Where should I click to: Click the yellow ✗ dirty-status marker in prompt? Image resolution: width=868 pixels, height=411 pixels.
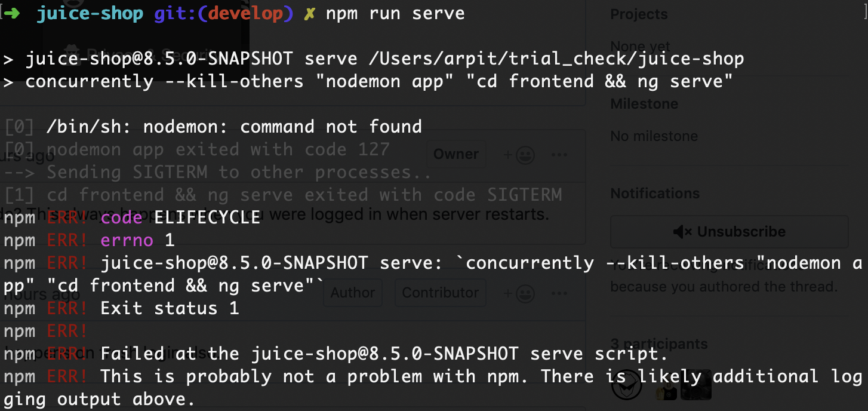pyautogui.click(x=309, y=14)
